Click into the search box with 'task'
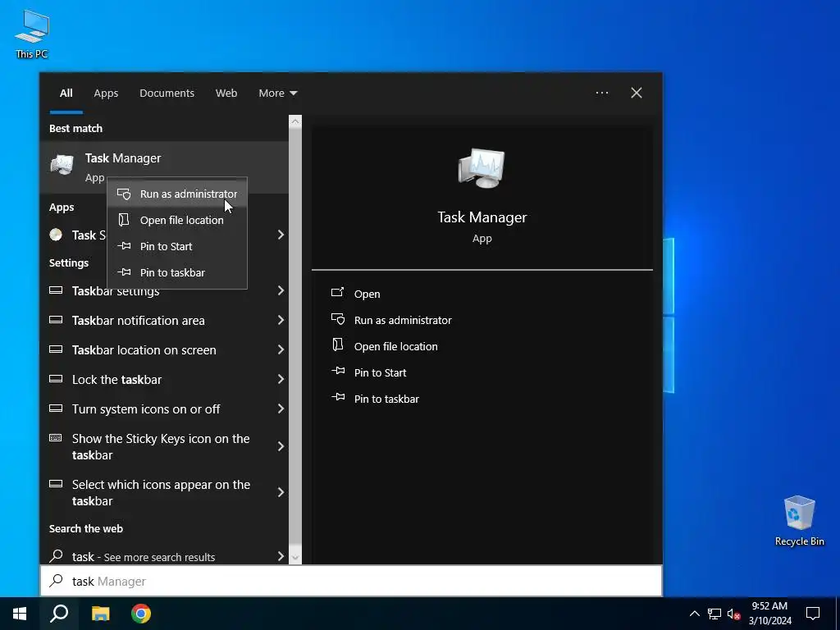Screen dimensions: 840x630 tap(351, 581)
